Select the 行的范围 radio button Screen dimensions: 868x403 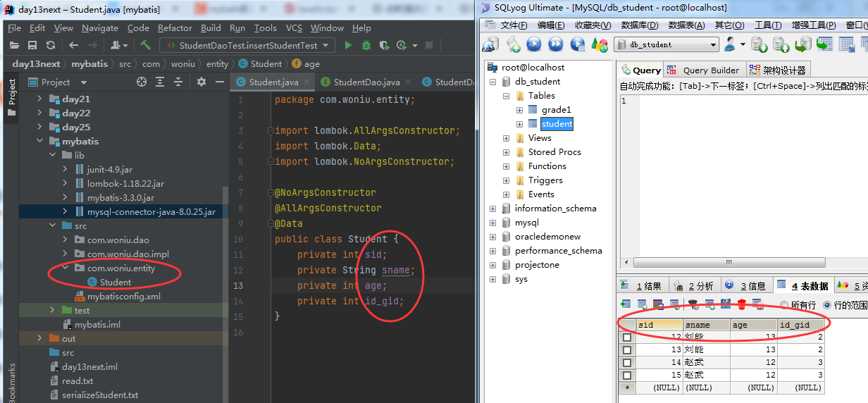click(x=827, y=305)
